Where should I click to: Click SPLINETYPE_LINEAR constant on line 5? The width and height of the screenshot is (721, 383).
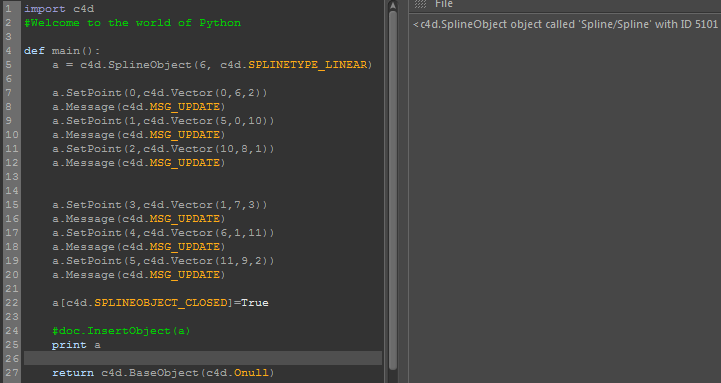click(x=308, y=65)
